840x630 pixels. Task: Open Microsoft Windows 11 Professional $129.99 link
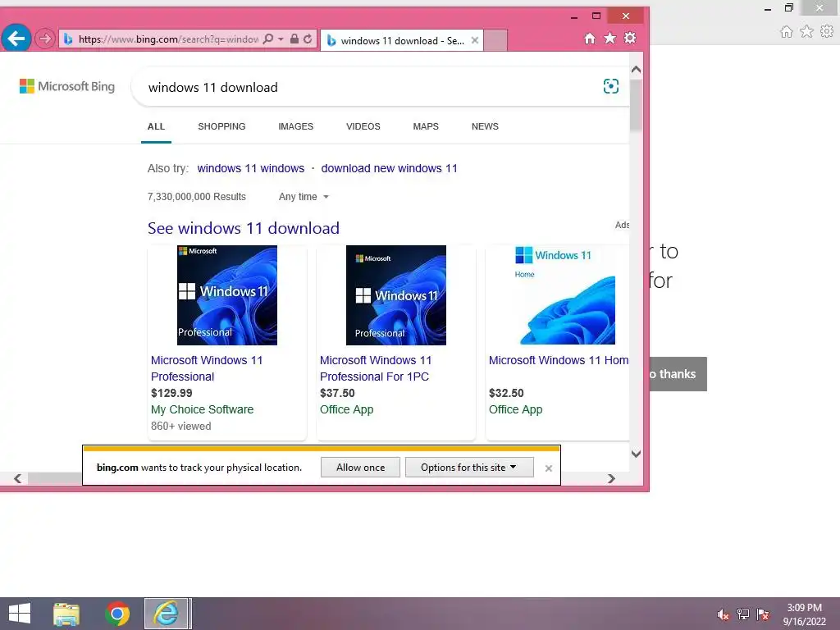207,368
